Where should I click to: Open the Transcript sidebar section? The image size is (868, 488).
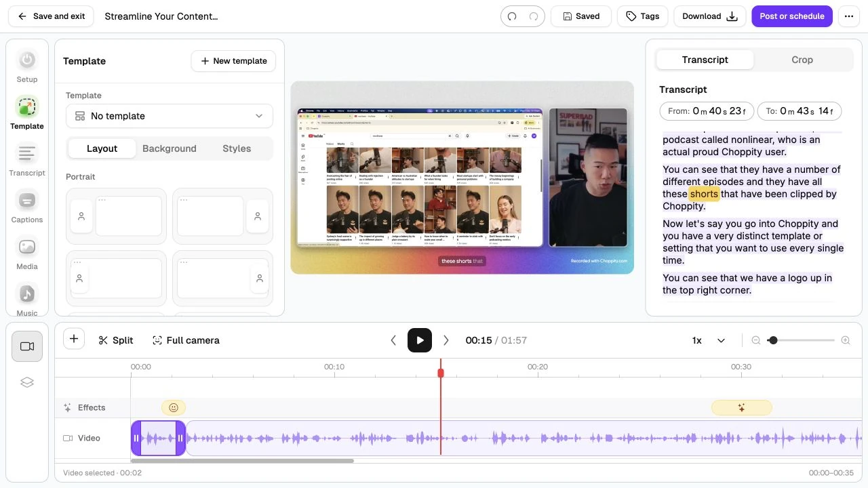pos(27,154)
